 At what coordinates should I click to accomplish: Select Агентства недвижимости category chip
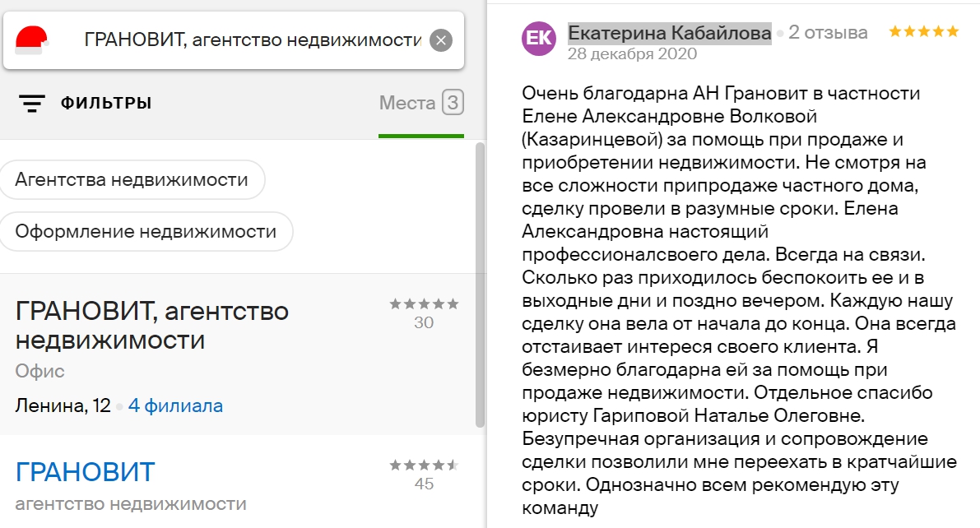coord(132,180)
